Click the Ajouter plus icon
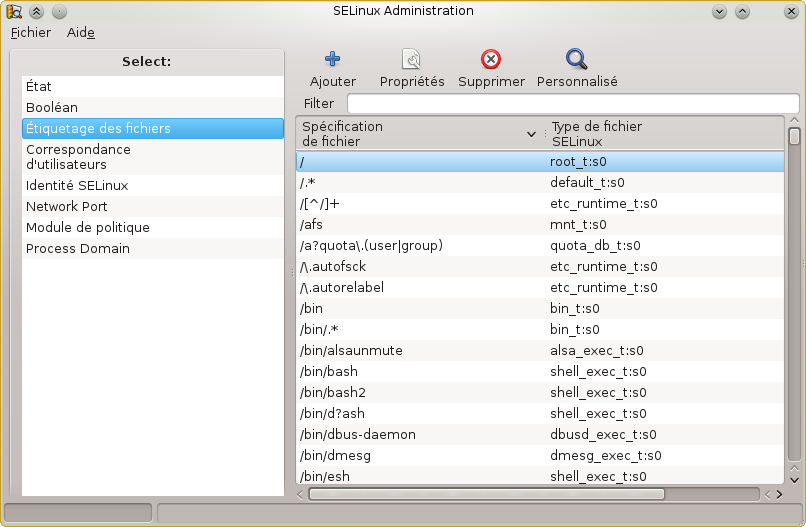This screenshot has width=806, height=527. pyautogui.click(x=333, y=59)
